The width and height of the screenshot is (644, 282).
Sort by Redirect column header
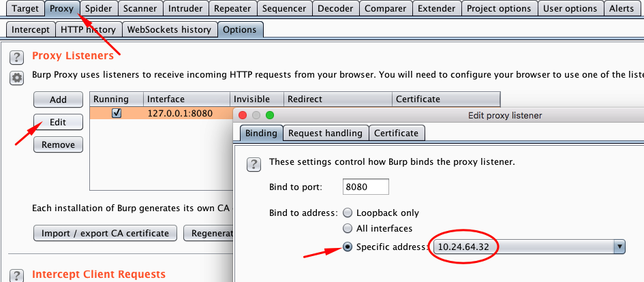click(338, 99)
